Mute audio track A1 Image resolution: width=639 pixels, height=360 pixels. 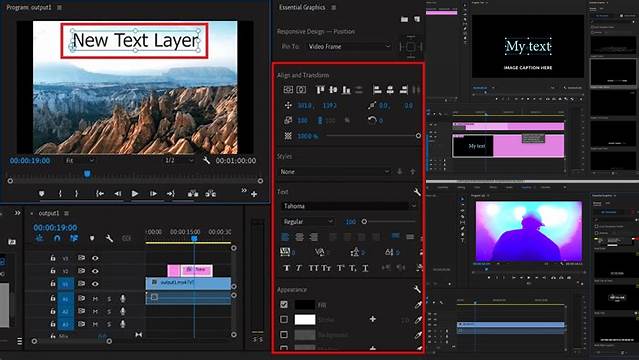click(x=95, y=299)
